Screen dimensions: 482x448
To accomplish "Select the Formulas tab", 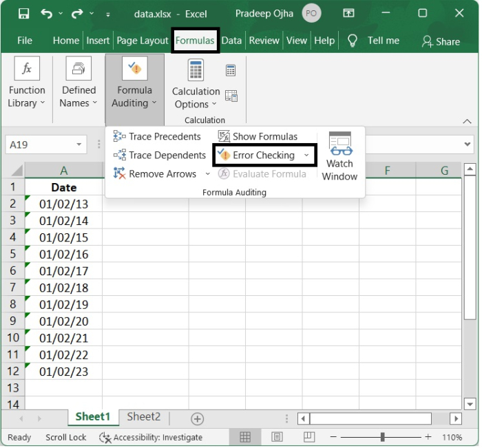I will 195,41.
